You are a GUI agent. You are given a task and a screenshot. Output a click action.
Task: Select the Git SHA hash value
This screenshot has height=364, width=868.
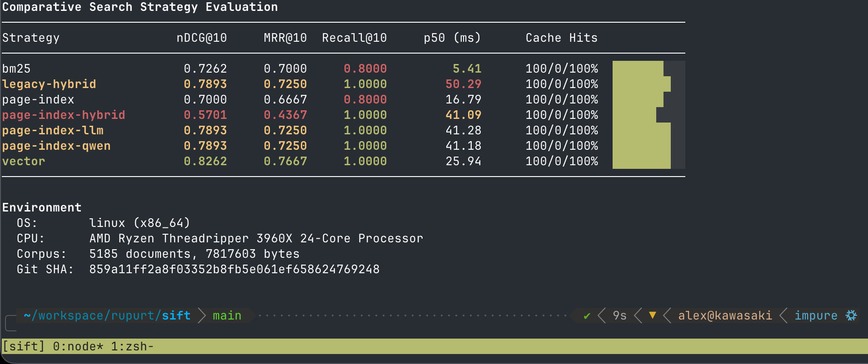click(x=234, y=269)
